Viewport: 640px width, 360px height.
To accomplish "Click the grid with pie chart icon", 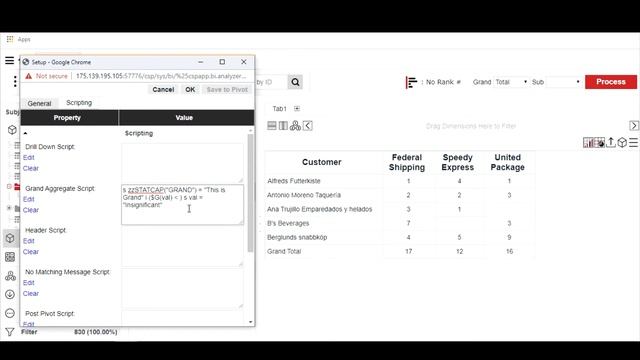I will point(599,142).
